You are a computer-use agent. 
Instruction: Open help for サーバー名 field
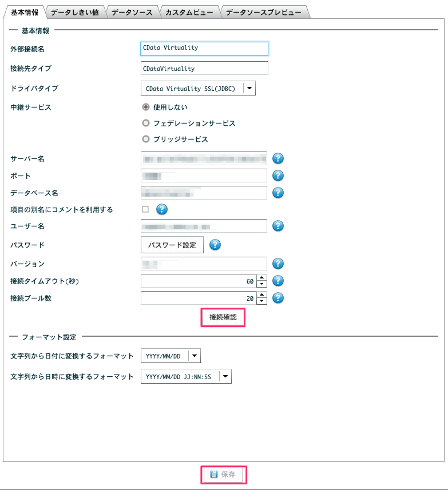click(277, 158)
